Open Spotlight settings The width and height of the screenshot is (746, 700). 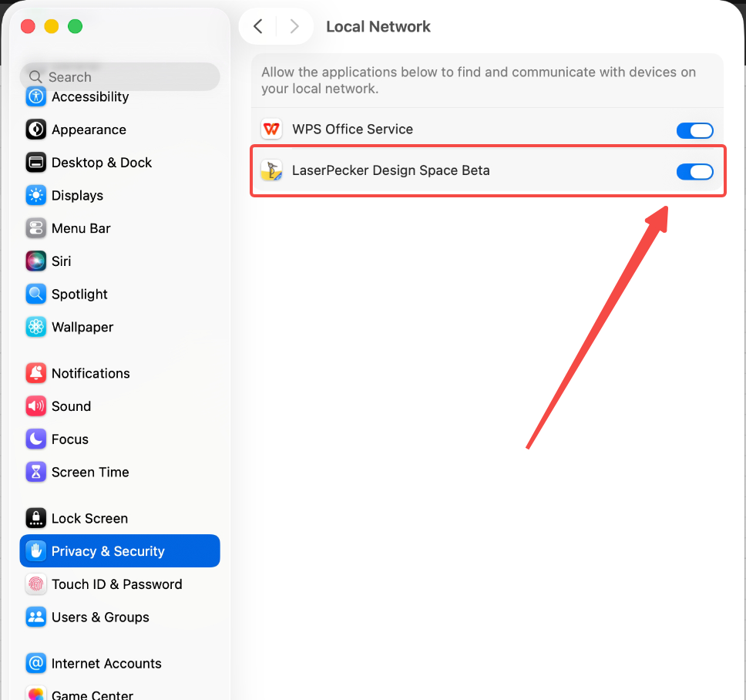point(119,294)
